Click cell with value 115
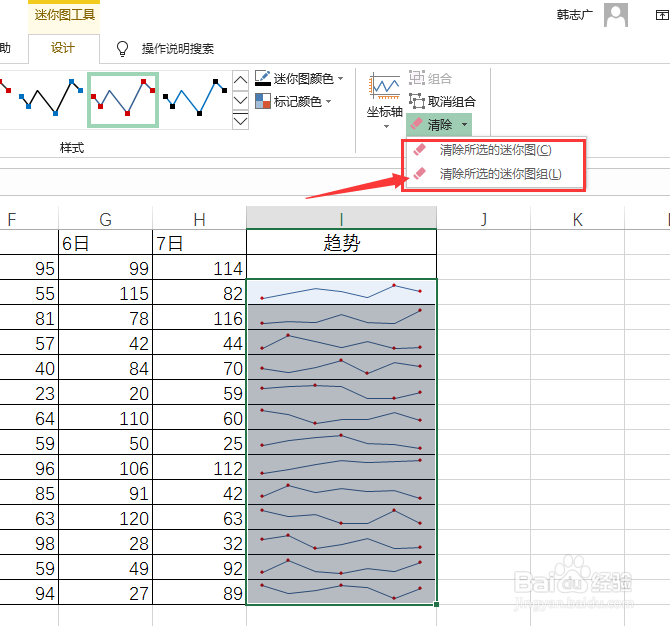Screen dimensions: 670x626 tap(106, 293)
